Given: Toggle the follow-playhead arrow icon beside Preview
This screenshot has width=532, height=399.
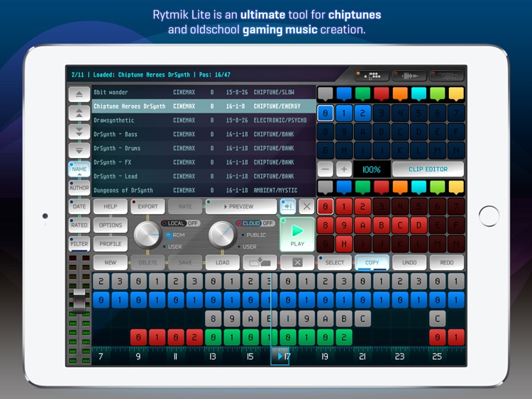Looking at the screenshot, I should pos(288,206).
